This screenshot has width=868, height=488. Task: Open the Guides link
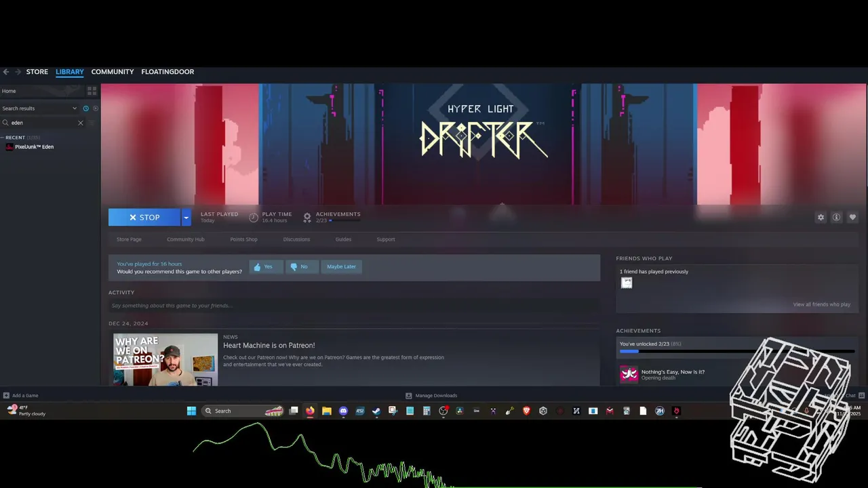[x=343, y=239]
